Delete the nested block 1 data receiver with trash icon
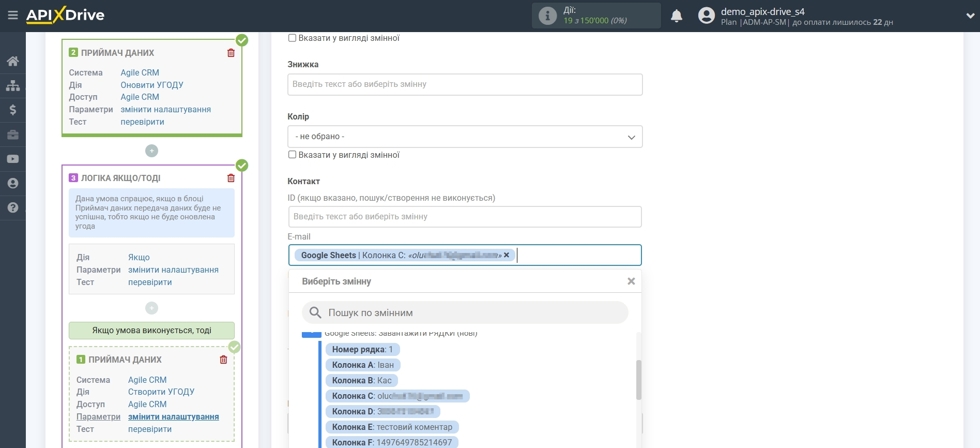 [223, 360]
